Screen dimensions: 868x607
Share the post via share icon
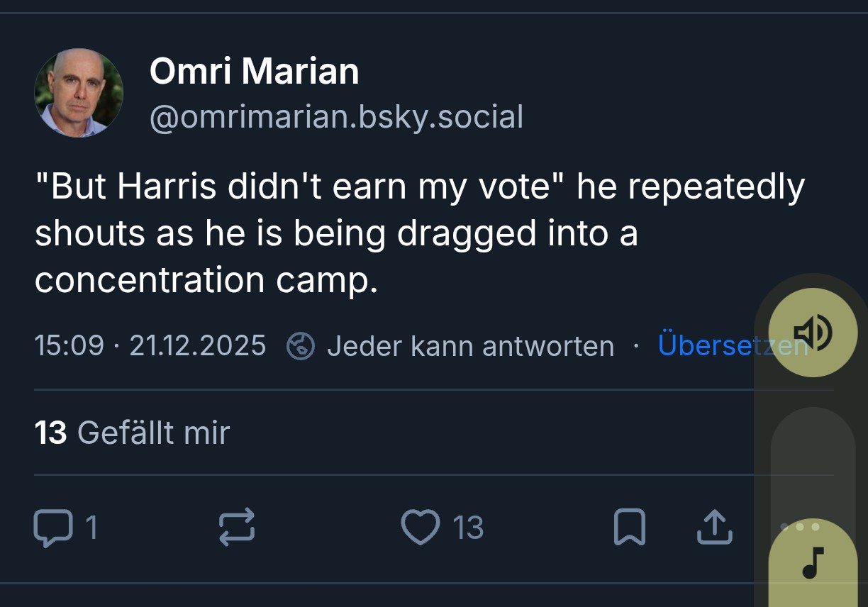(x=714, y=528)
